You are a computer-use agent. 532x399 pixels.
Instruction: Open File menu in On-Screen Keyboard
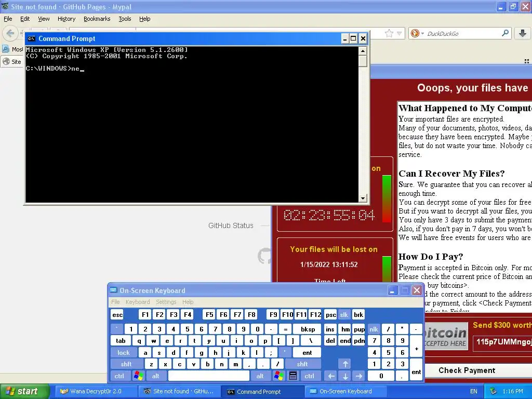coord(115,302)
